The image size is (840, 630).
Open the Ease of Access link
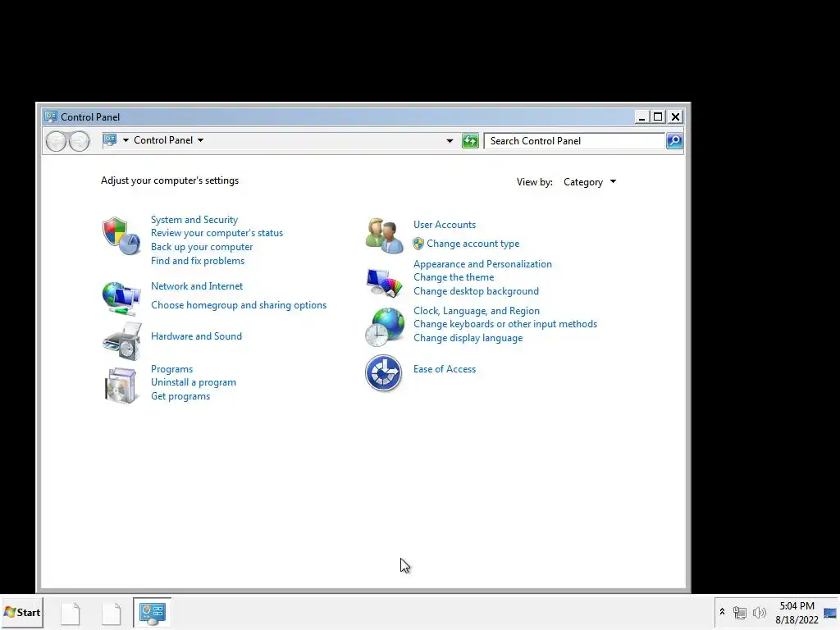(x=444, y=369)
